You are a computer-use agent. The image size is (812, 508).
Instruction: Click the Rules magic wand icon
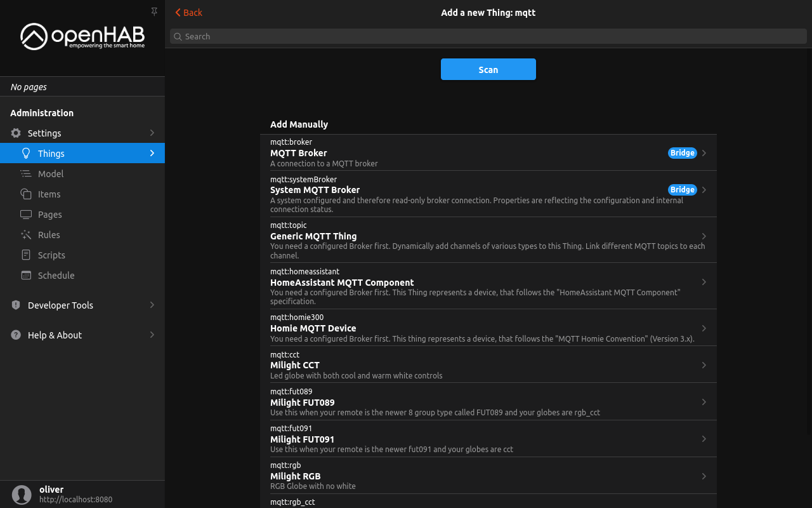pos(26,235)
